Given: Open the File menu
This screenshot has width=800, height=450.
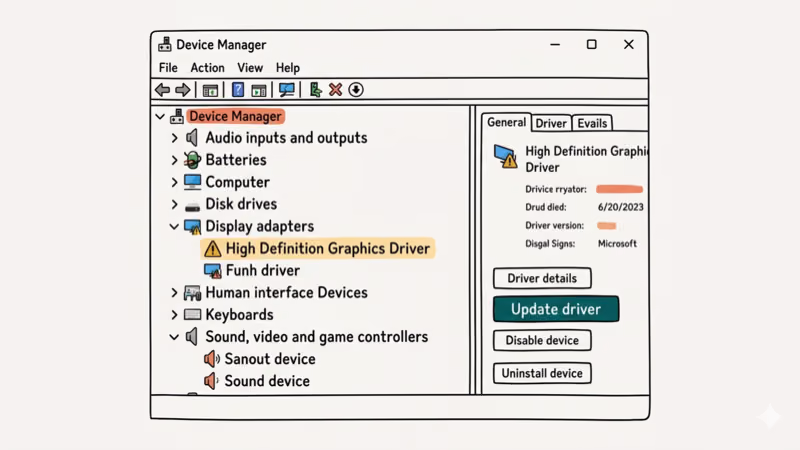Looking at the screenshot, I should click(x=168, y=68).
